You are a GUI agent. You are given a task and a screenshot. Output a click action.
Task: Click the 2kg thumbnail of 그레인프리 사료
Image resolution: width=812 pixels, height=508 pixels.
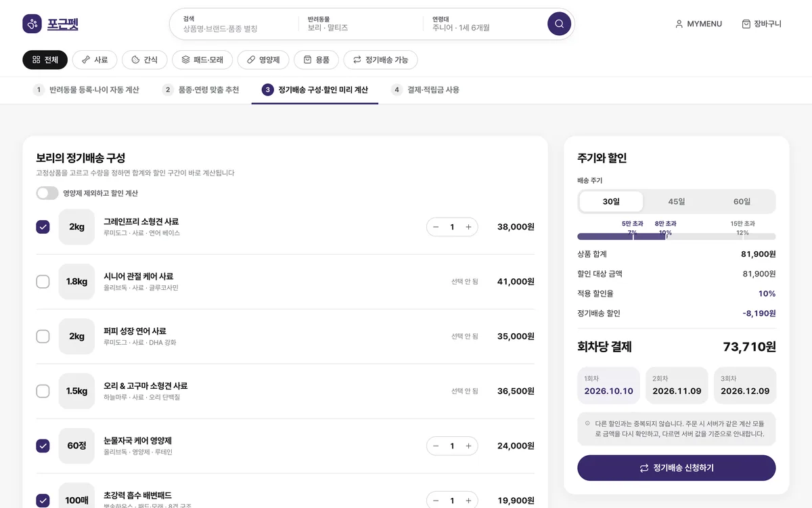coord(76,227)
